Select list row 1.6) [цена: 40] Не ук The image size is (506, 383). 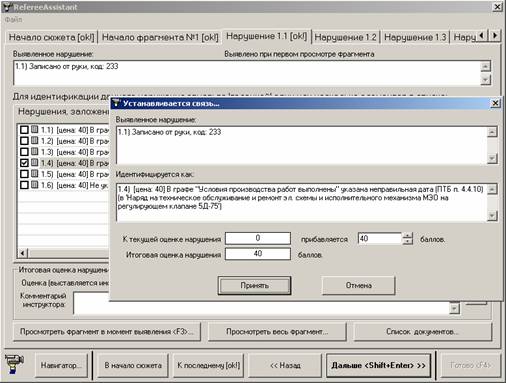pyautogui.click(x=63, y=185)
